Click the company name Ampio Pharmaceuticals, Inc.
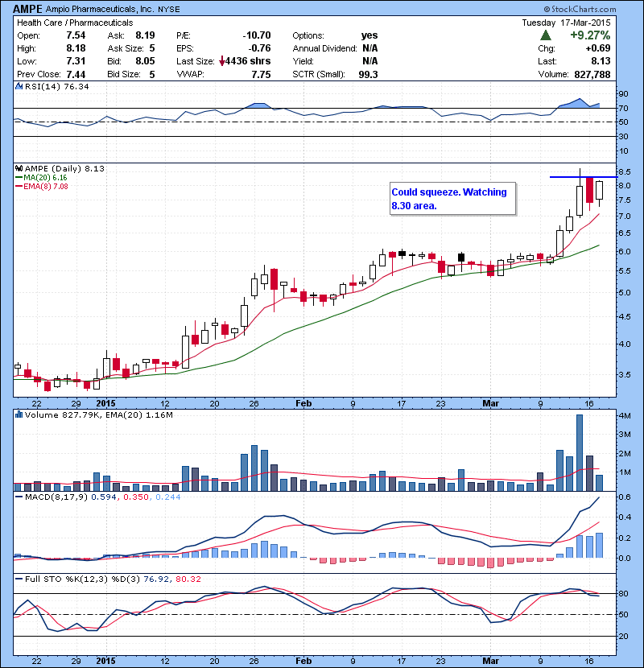 click(100, 9)
